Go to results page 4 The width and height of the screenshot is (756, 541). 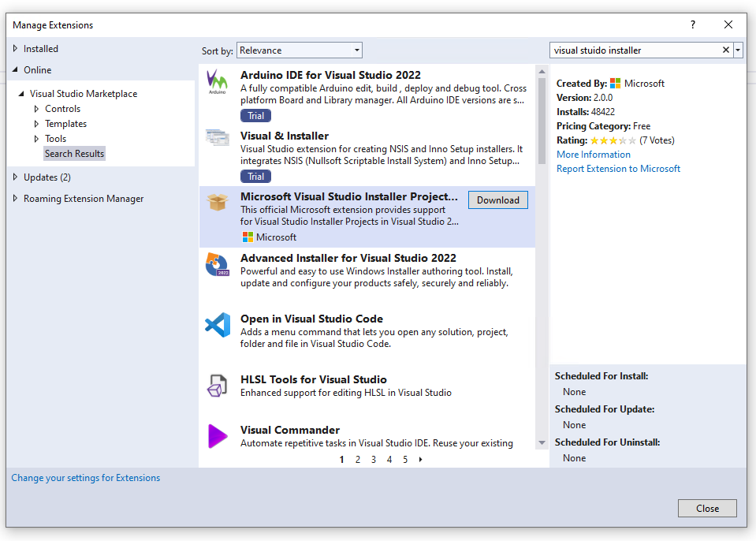389,460
